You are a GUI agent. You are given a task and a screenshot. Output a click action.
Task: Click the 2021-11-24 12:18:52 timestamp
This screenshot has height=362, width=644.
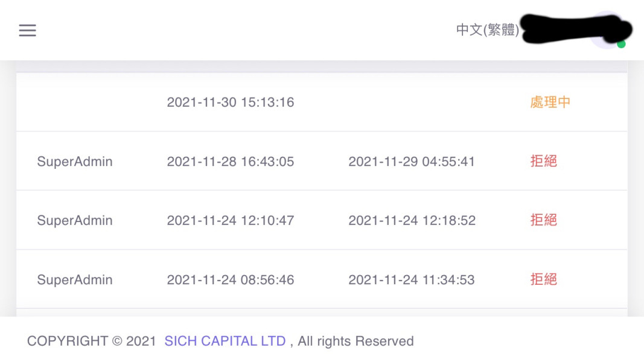412,221
